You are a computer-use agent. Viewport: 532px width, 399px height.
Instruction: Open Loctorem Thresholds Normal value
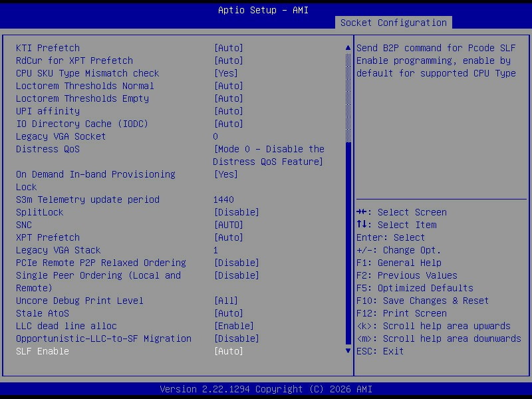[x=228, y=86]
